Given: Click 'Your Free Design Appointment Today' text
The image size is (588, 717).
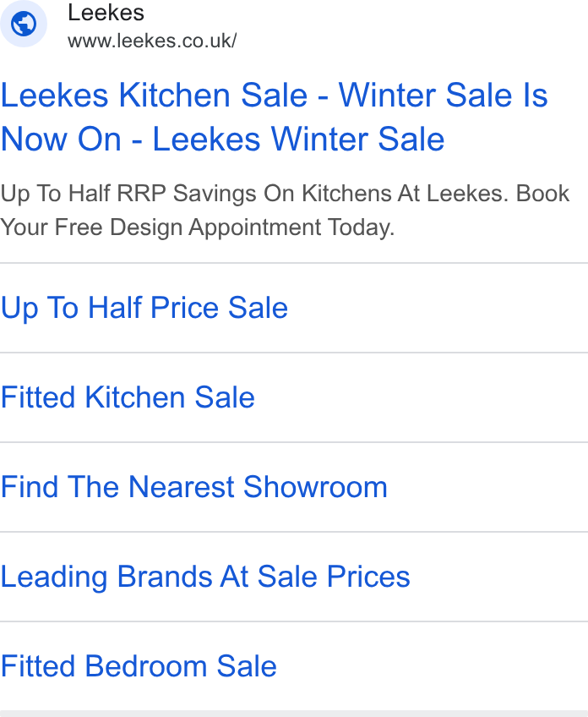Looking at the screenshot, I should [x=198, y=227].
